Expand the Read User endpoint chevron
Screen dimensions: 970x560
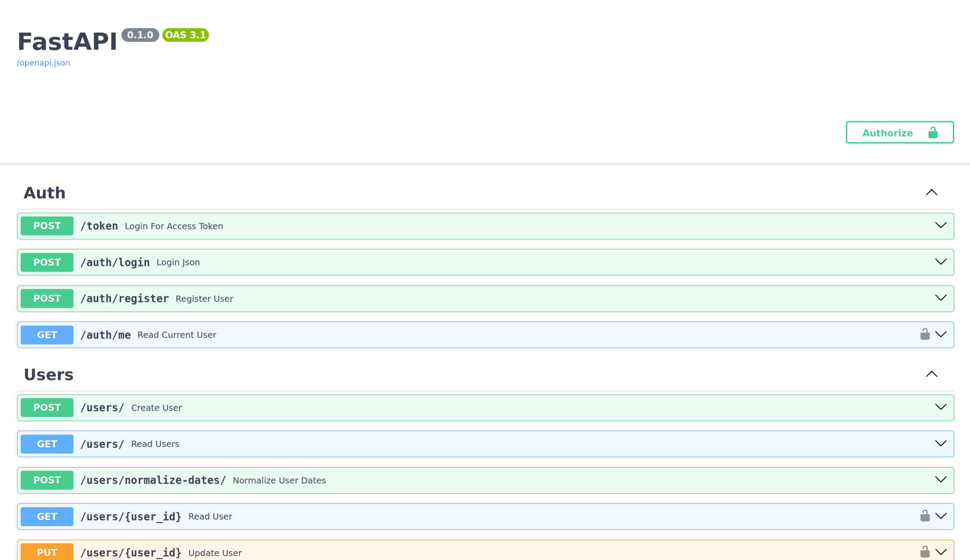941,516
